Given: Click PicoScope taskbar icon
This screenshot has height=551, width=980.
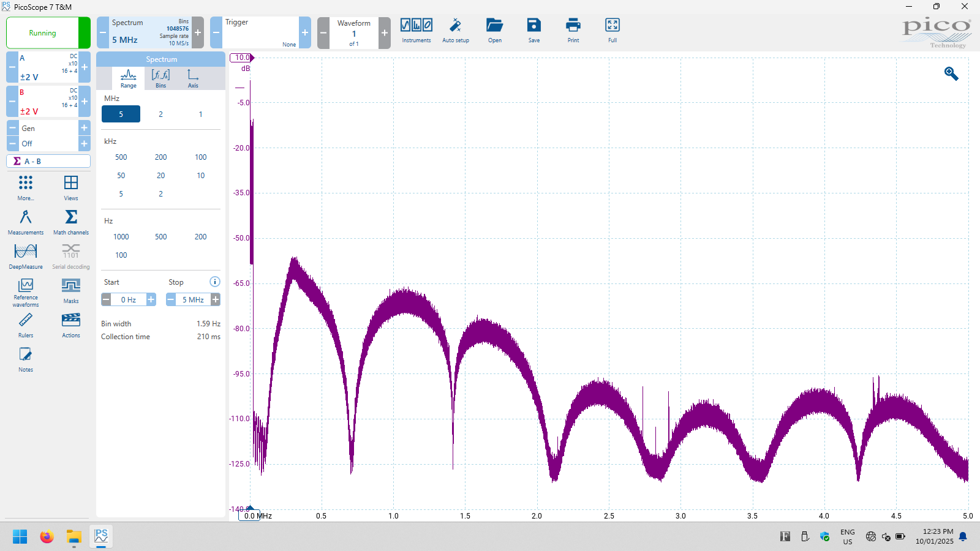Looking at the screenshot, I should [x=101, y=536].
